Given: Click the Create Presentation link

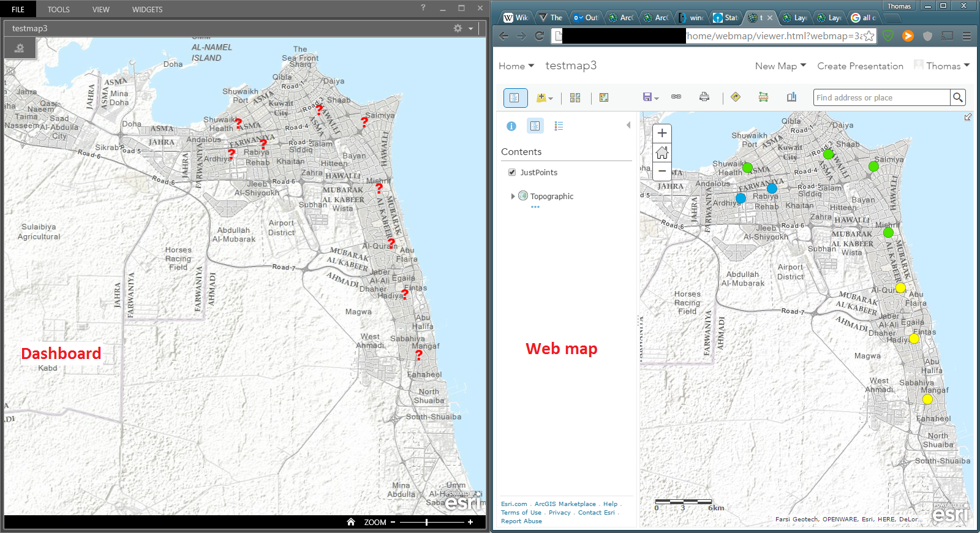Looking at the screenshot, I should click(860, 66).
